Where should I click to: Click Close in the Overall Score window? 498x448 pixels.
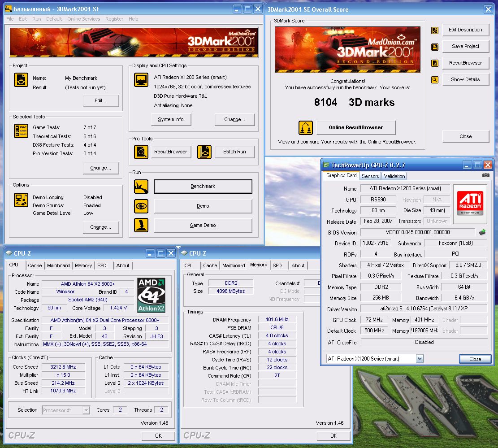click(x=465, y=137)
